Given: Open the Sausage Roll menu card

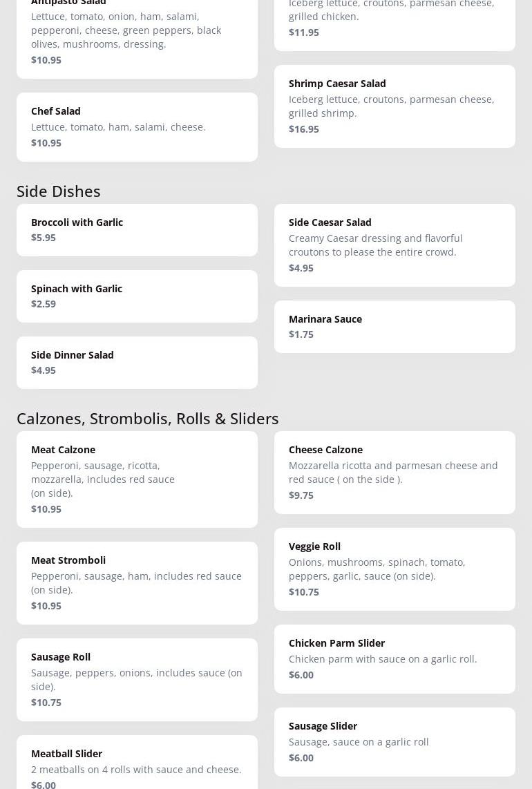Looking at the screenshot, I should [137, 679].
